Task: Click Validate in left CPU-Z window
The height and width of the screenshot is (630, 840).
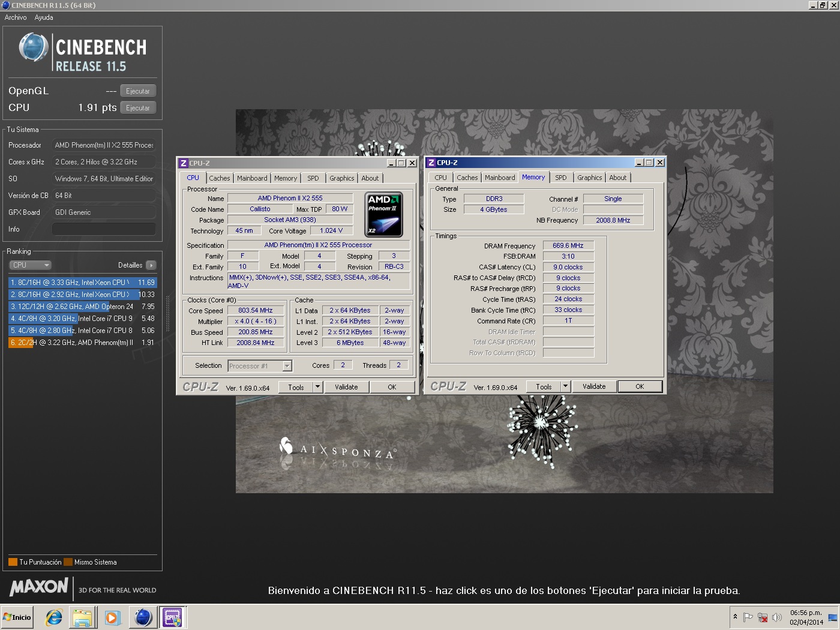Action: click(346, 387)
